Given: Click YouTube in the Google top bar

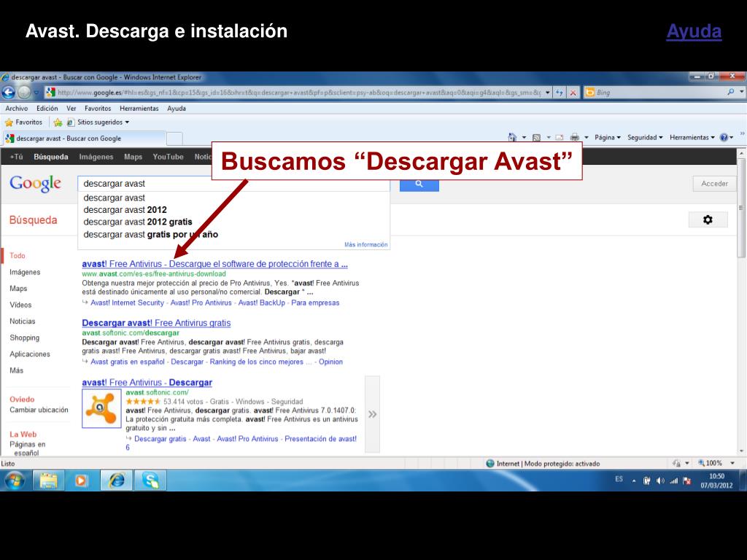Looking at the screenshot, I should (169, 157).
